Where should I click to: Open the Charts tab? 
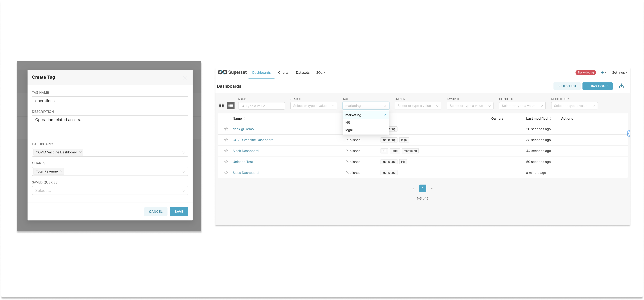click(x=283, y=73)
